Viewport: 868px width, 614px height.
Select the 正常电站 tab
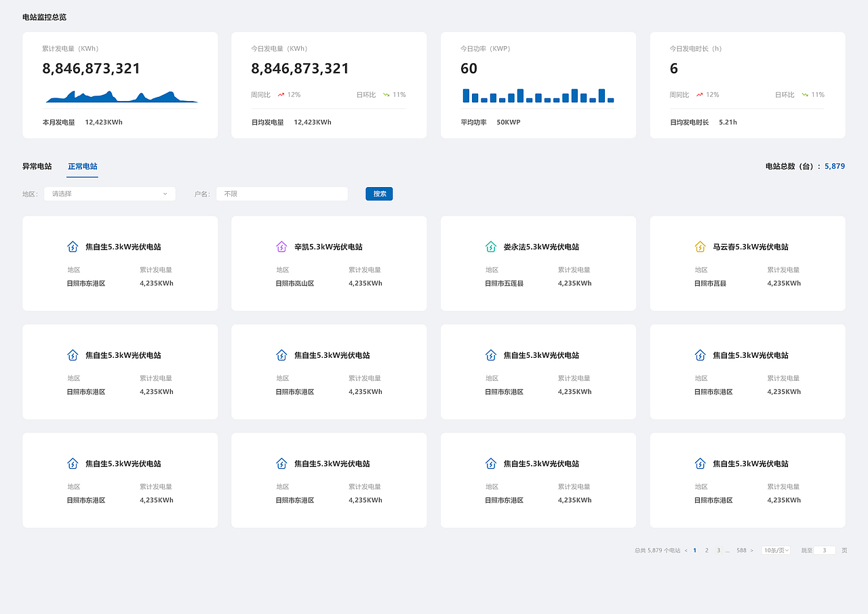pyautogui.click(x=83, y=166)
